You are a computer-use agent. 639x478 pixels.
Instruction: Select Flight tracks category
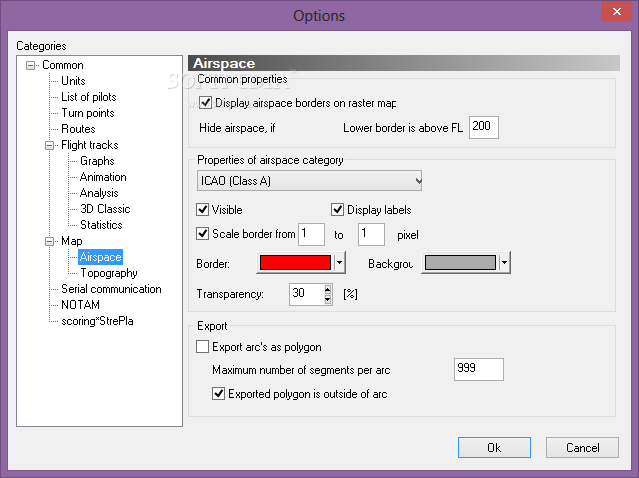tap(90, 145)
